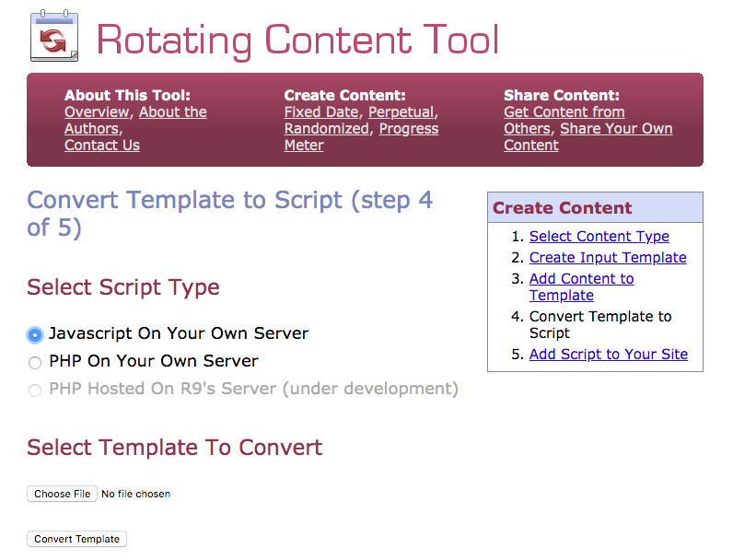
Task: Go to step 5 Add Script to Your Site
Action: pyautogui.click(x=608, y=354)
